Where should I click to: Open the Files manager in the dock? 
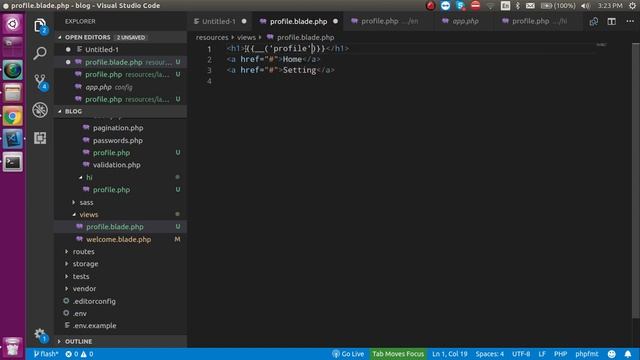(13, 93)
